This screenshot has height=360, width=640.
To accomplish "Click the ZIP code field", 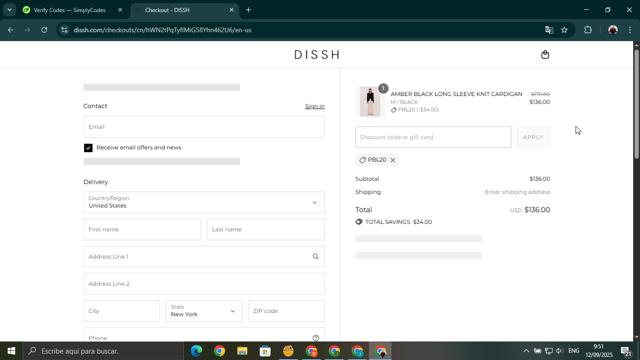I will (287, 311).
